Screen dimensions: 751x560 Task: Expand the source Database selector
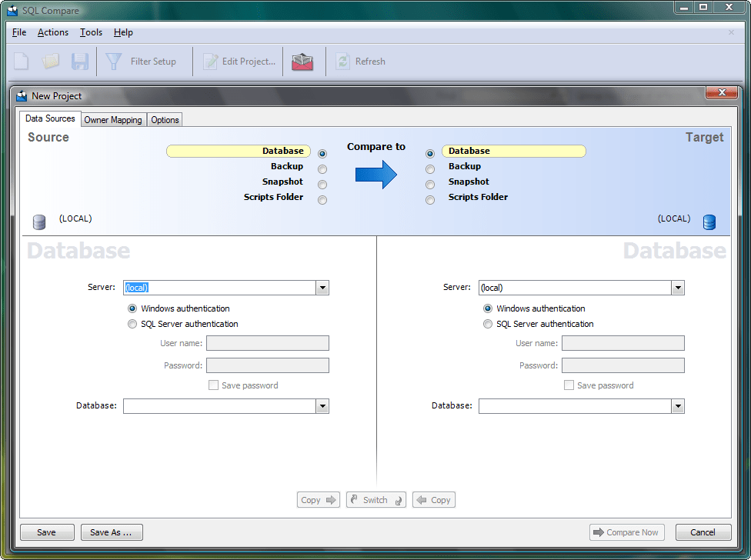(322, 405)
